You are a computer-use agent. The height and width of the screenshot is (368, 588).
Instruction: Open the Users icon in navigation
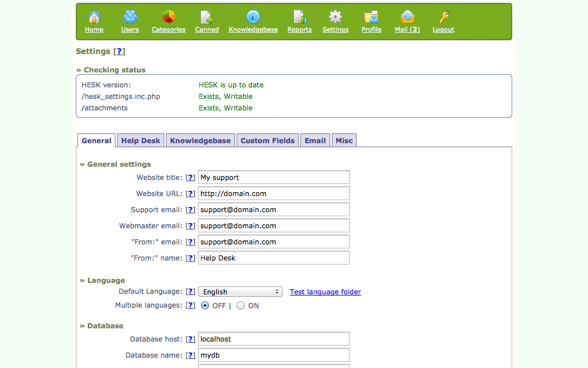130,17
